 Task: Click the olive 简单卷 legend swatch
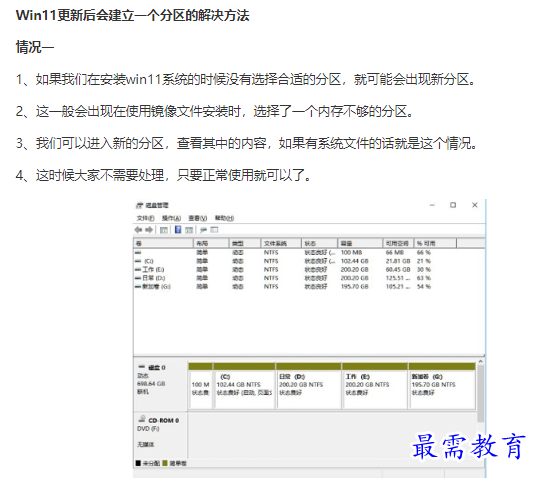(165, 463)
